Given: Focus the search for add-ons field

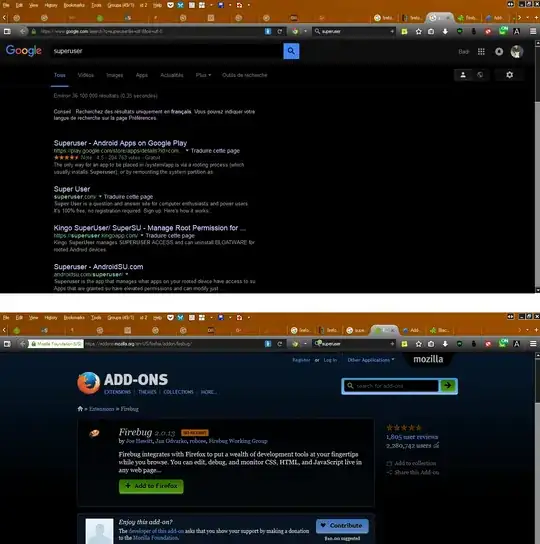Looking at the screenshot, I should tap(391, 385).
